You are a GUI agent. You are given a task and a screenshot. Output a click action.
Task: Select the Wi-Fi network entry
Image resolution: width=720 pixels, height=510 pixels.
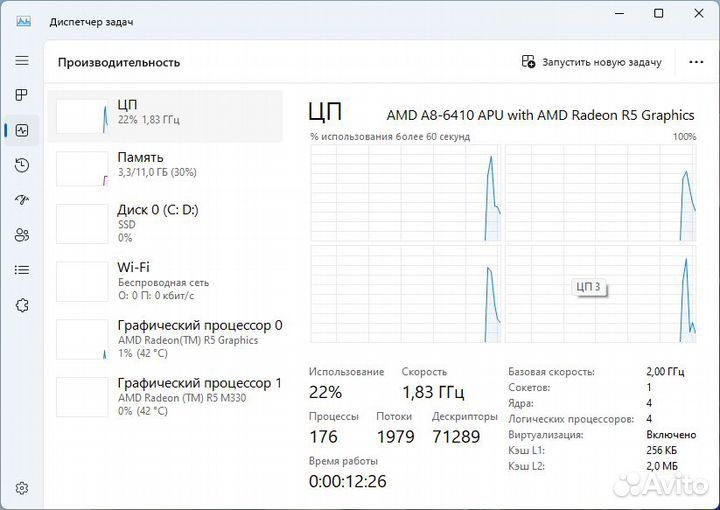click(165, 281)
